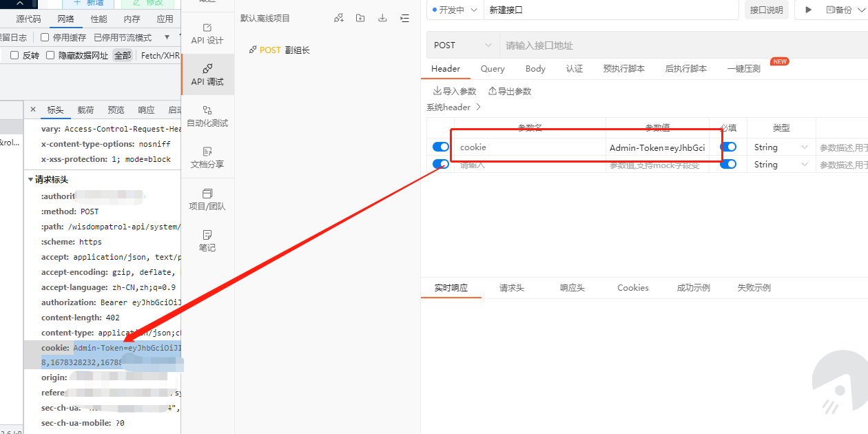Screen dimensions: 868x434
Task: Click the play icon beside 备份
Action: 809,10
